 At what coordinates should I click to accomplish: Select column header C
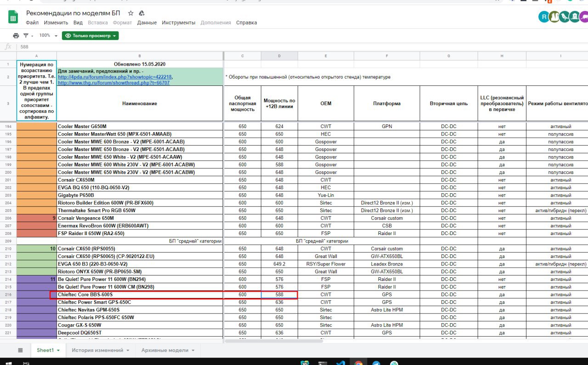tap(243, 56)
